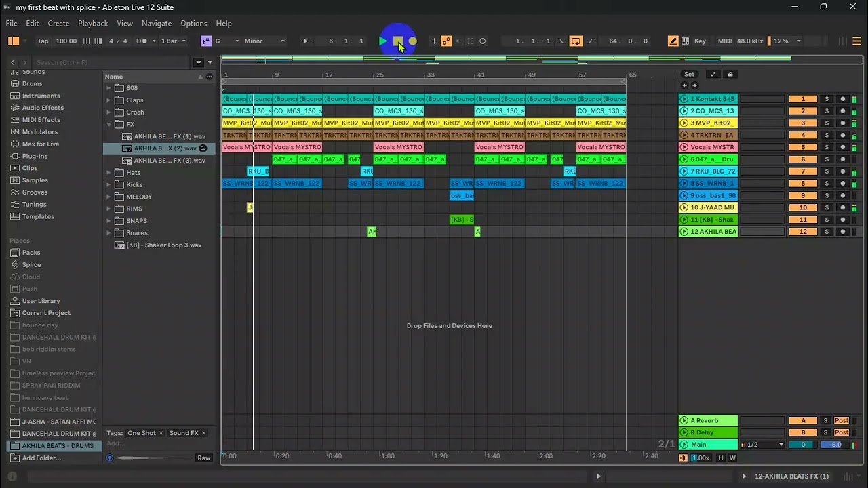Viewport: 868px width, 488px height.
Task: Open the Minor scale dropdown
Action: coord(264,41)
